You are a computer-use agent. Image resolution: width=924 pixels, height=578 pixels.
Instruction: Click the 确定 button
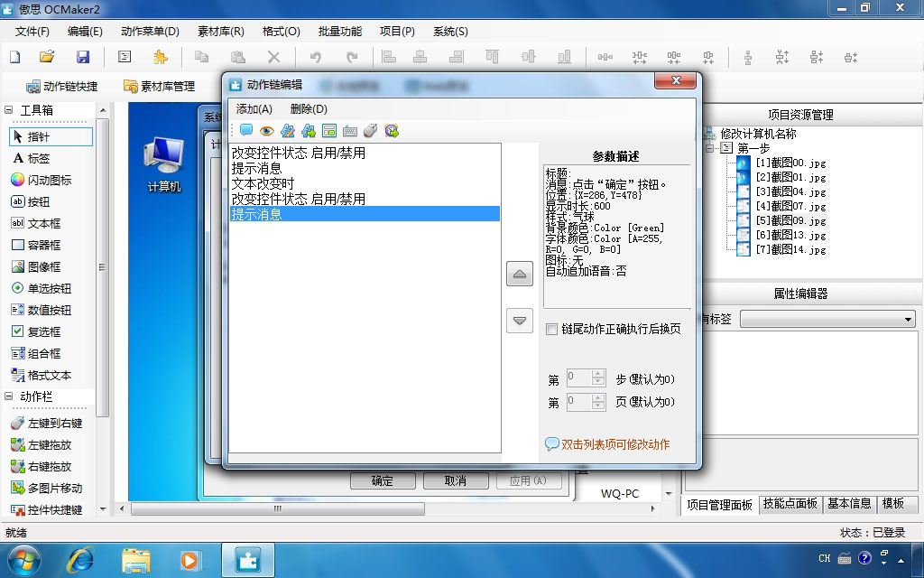tap(383, 480)
